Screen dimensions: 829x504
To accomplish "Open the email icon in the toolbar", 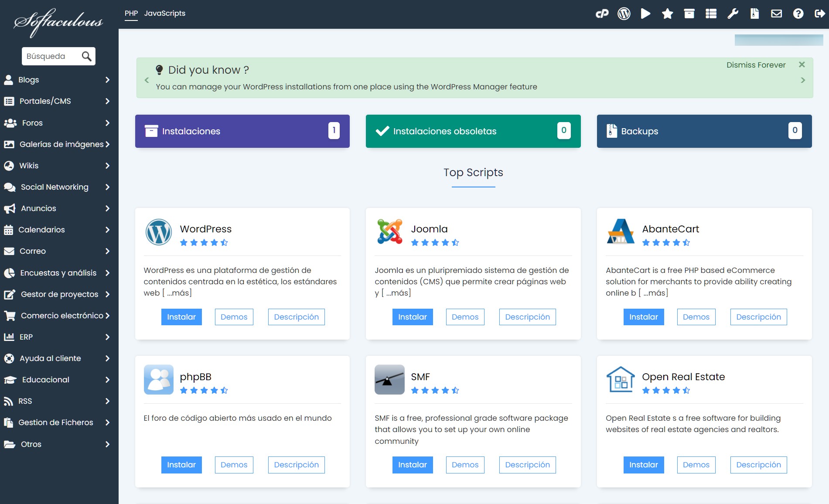I will [x=776, y=14].
